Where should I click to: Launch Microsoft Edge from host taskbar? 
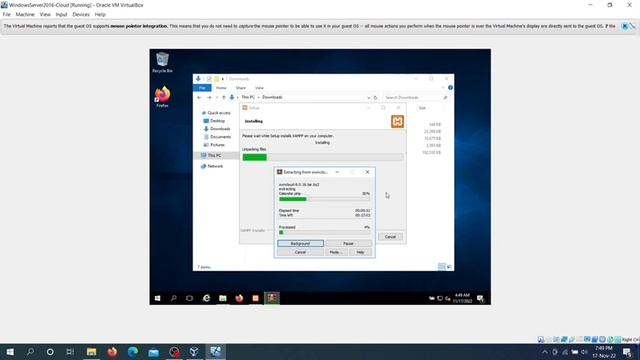click(133, 352)
